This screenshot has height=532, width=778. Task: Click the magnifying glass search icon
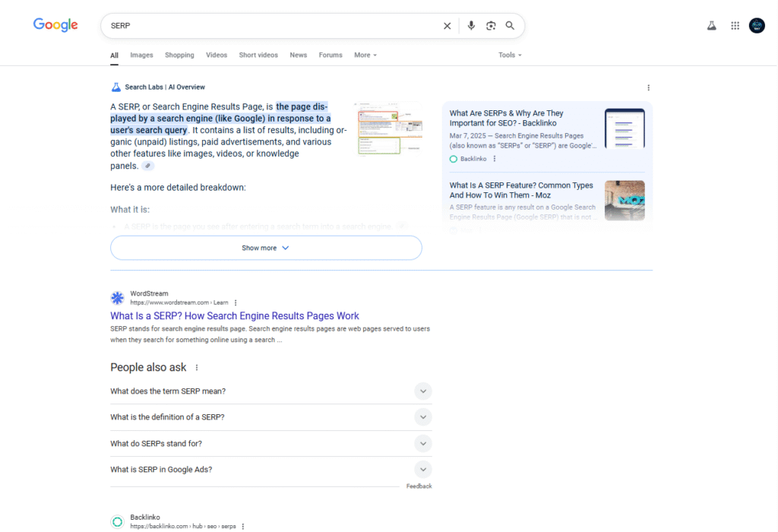coord(510,25)
